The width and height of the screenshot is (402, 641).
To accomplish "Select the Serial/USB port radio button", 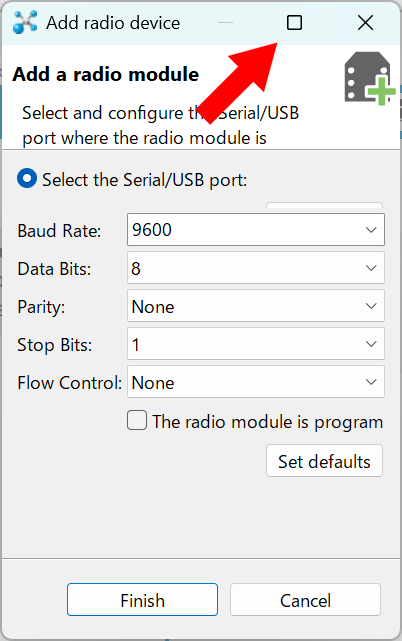I will click(x=27, y=179).
